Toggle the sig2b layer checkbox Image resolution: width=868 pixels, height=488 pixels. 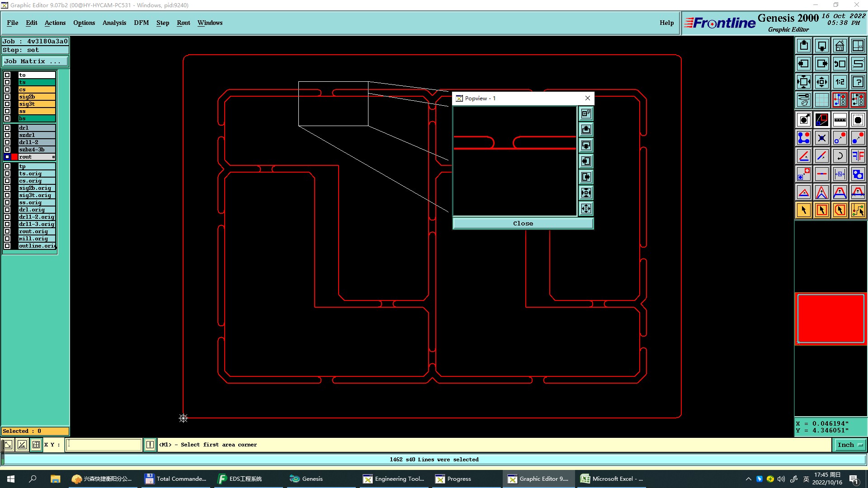[7, 97]
